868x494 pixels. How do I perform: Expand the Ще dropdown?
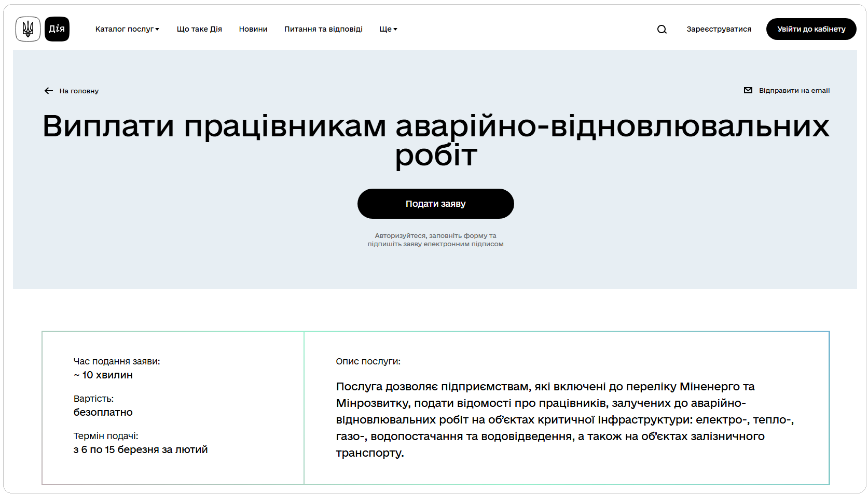click(388, 29)
